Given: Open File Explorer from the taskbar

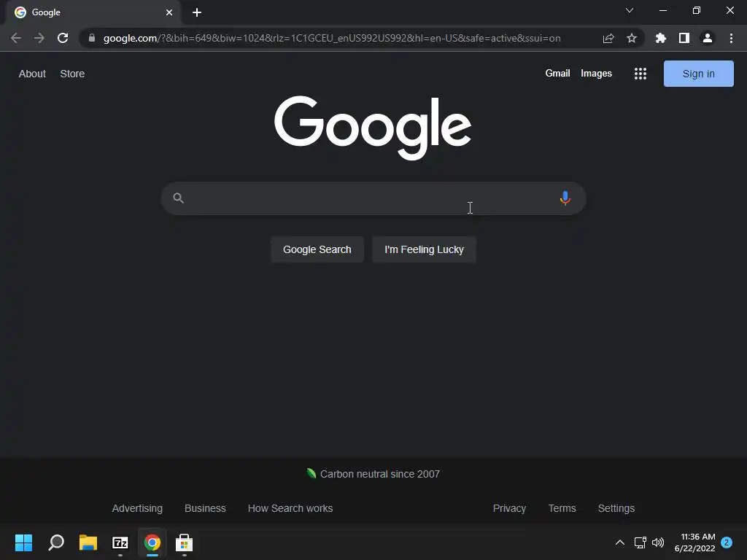Looking at the screenshot, I should pyautogui.click(x=88, y=542).
